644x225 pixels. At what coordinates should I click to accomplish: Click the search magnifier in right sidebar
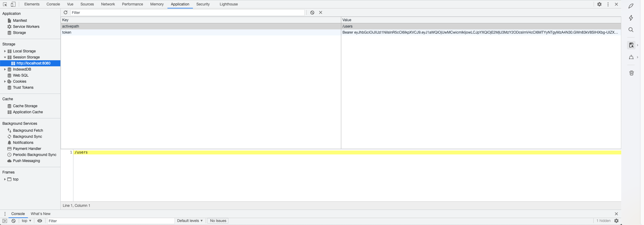pyautogui.click(x=631, y=30)
